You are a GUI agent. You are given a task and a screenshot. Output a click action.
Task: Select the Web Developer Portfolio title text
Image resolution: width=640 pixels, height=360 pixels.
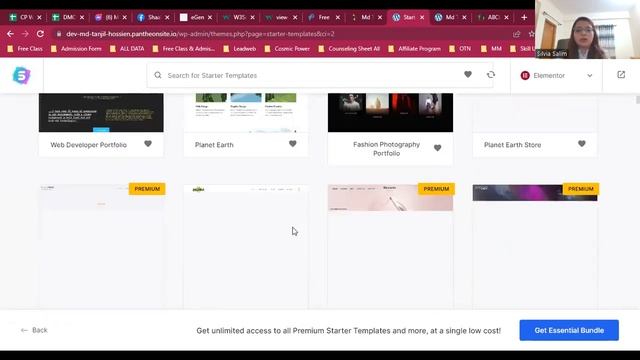89,145
